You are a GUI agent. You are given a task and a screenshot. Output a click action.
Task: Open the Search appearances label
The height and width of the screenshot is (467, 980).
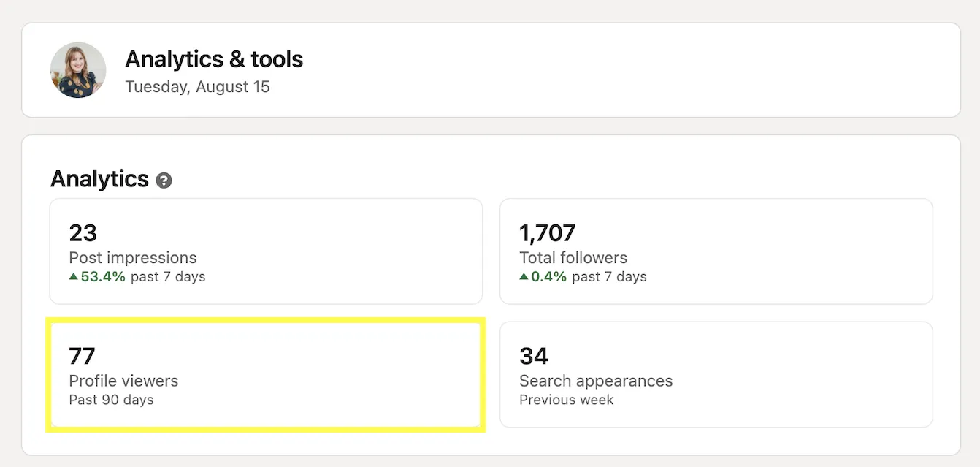[x=596, y=381]
